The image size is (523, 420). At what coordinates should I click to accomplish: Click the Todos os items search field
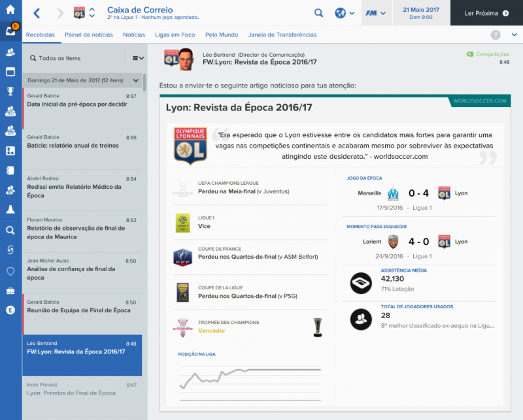coord(75,58)
